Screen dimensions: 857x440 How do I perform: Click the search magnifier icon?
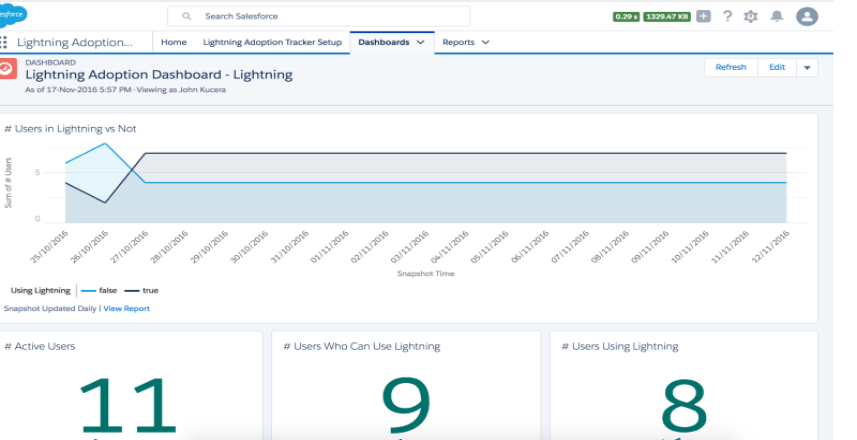tap(186, 16)
